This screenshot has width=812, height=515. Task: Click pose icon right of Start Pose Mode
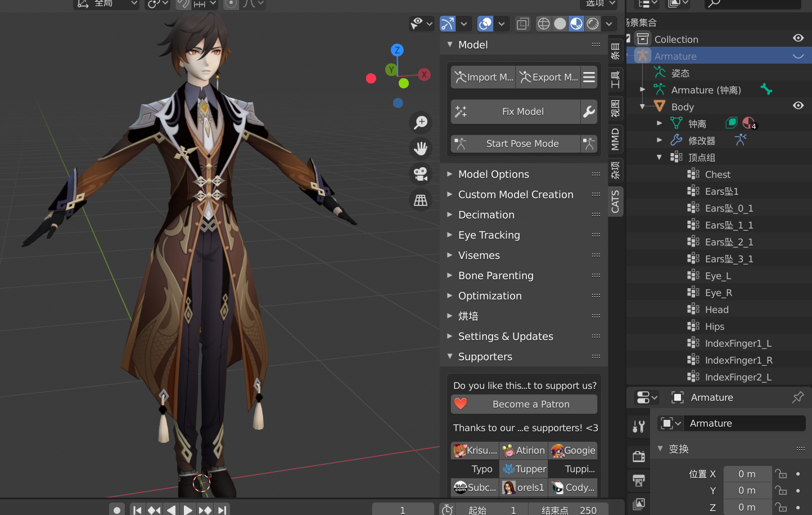tap(589, 144)
